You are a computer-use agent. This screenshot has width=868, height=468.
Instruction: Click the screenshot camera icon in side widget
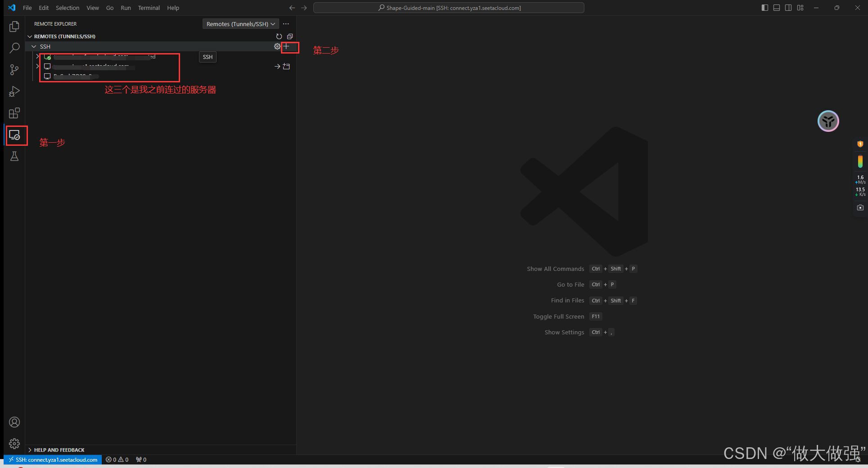[860, 207]
